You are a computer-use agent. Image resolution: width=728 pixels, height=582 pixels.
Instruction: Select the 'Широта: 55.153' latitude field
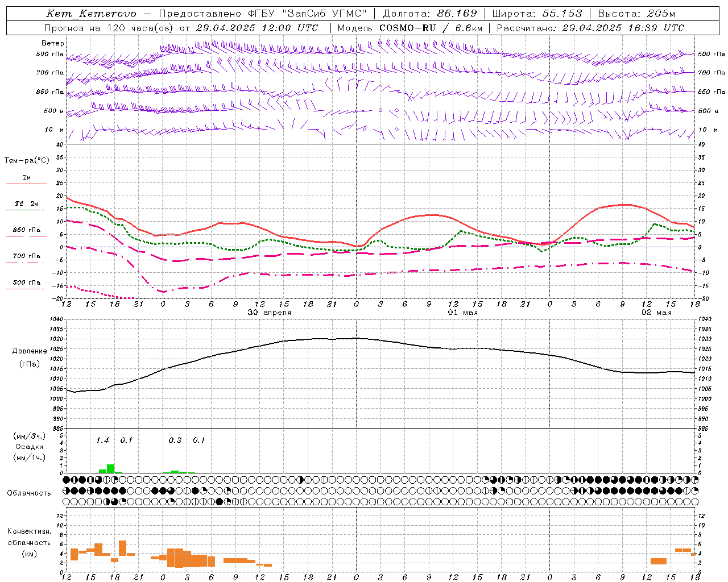pyautogui.click(x=537, y=14)
